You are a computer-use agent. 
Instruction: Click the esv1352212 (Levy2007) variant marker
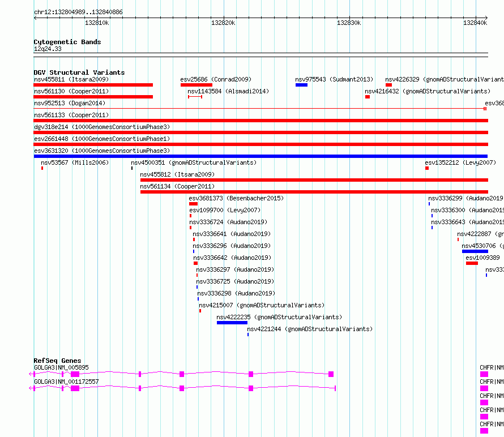[427, 168]
